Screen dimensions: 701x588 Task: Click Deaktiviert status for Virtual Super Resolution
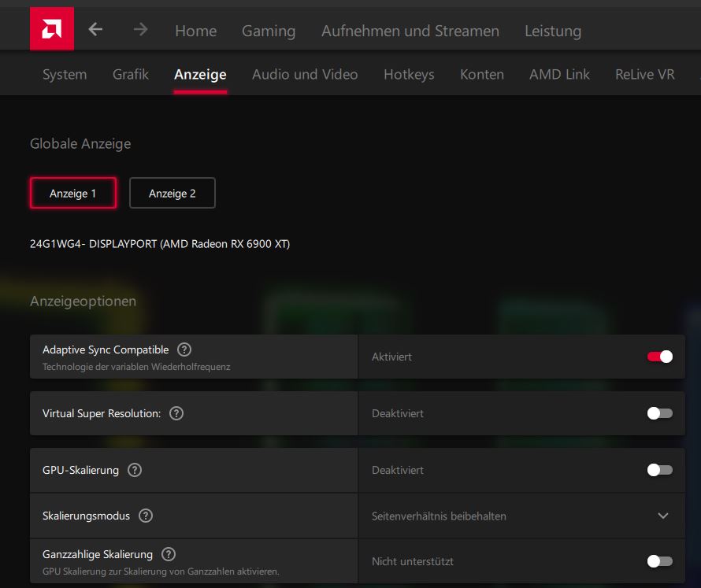(398, 414)
